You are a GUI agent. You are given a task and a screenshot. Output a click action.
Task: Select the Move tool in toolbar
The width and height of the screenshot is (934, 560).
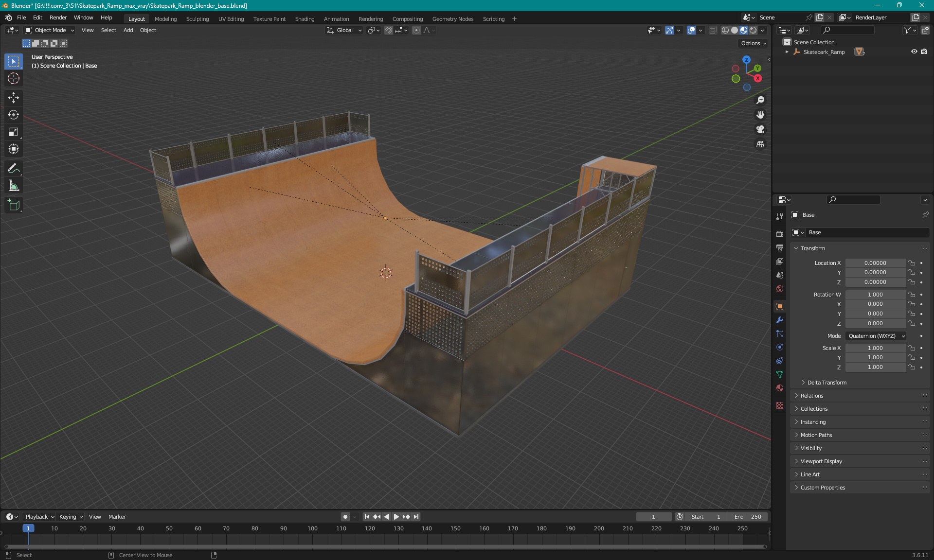(x=13, y=97)
